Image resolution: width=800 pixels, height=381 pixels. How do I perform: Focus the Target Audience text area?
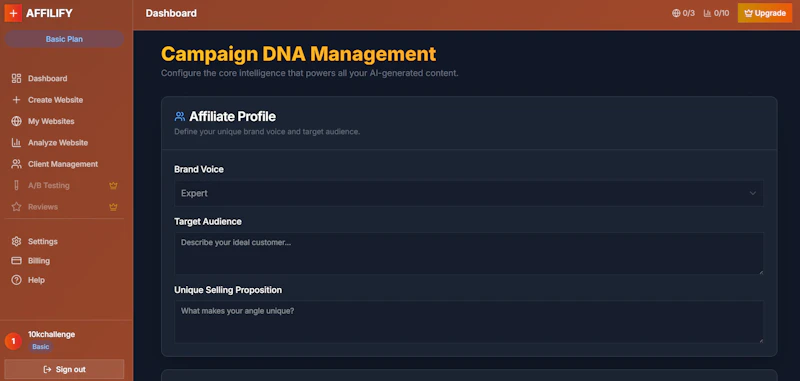point(469,253)
